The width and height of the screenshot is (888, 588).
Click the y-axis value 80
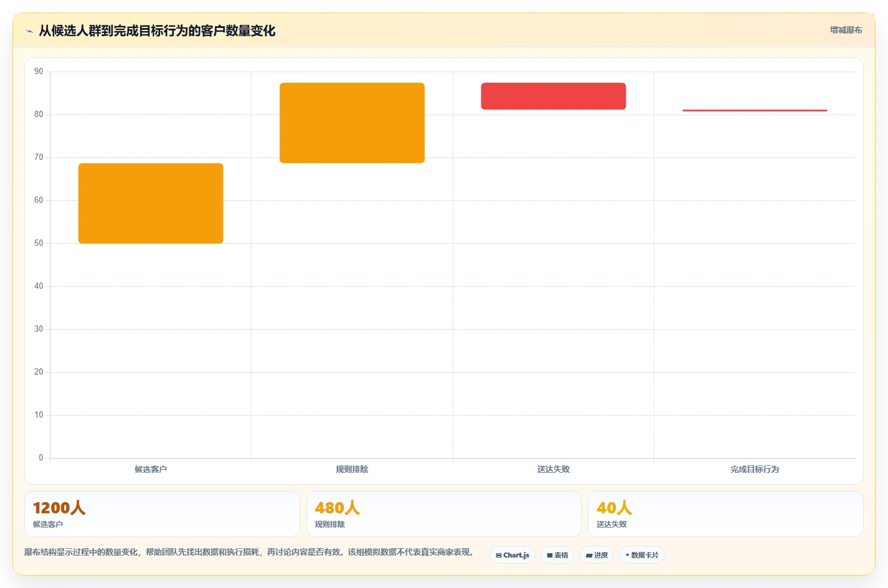pyautogui.click(x=39, y=114)
